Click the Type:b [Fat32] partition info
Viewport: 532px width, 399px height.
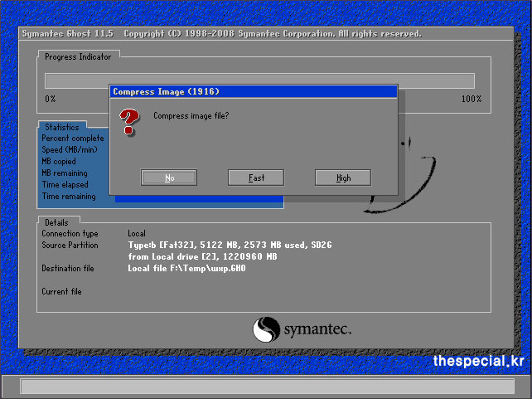pyautogui.click(x=230, y=246)
